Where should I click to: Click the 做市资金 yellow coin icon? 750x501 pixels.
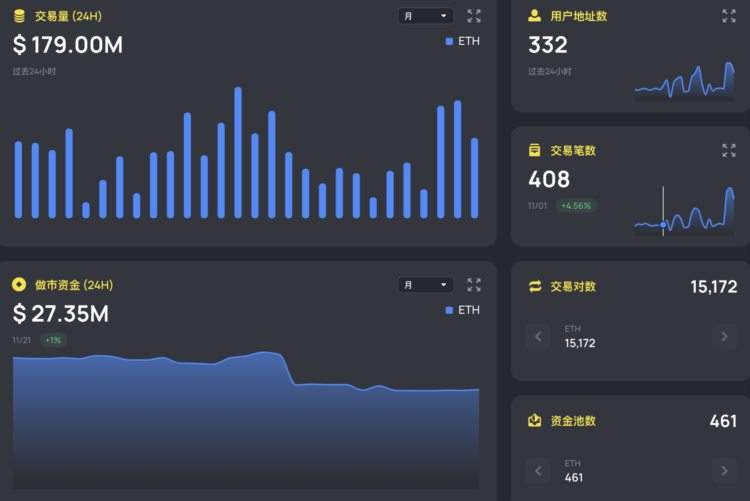click(x=19, y=285)
